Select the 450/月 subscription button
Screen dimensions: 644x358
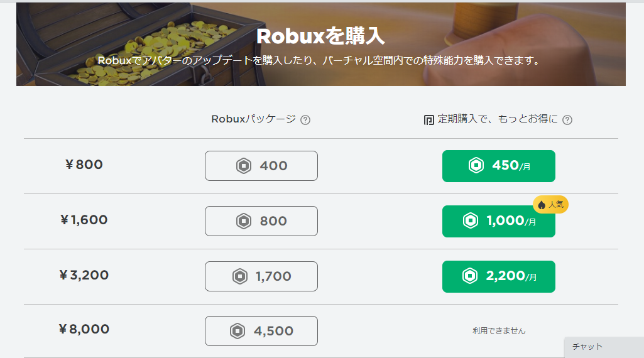pyautogui.click(x=499, y=166)
